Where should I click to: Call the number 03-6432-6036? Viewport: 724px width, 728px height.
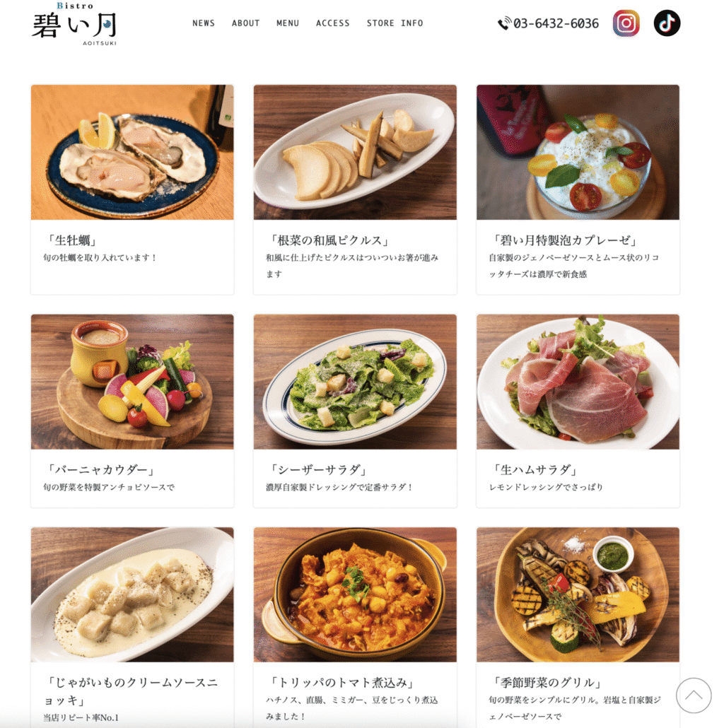pos(556,23)
